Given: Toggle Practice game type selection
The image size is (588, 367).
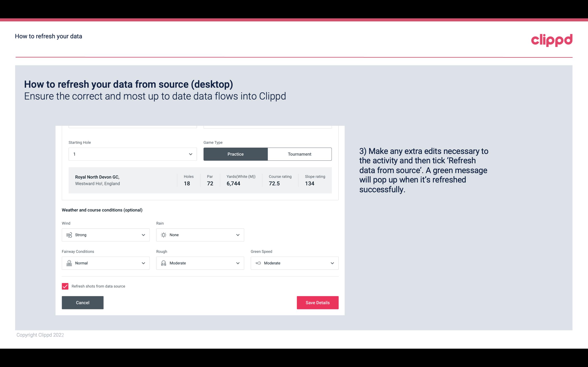Looking at the screenshot, I should [235, 154].
